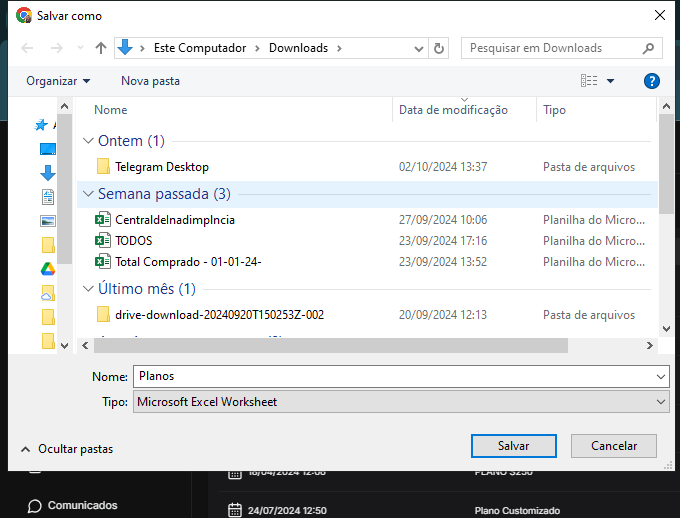Screen dimensions: 680x518
Task: Expand the Nome filename dropdown arrow
Action: coord(660,376)
